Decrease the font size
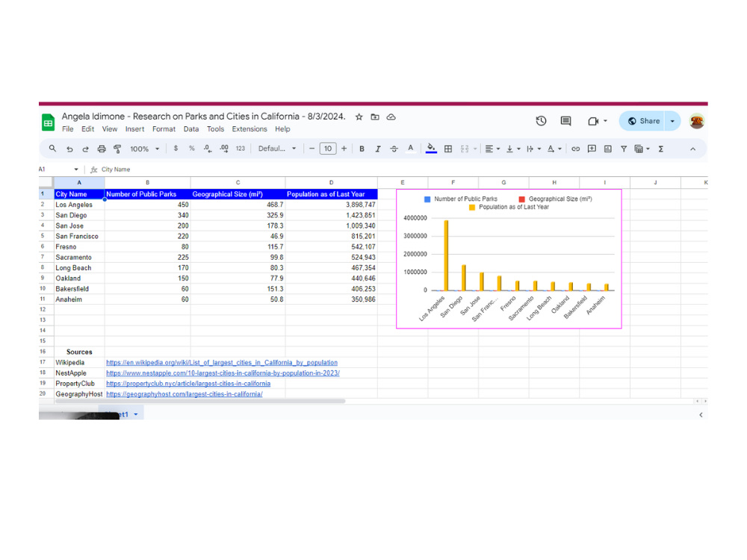 [x=311, y=149]
